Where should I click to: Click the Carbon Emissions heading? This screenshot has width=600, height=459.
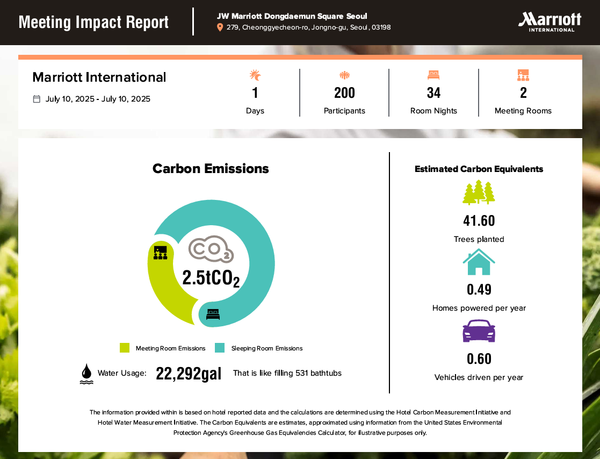tap(210, 169)
